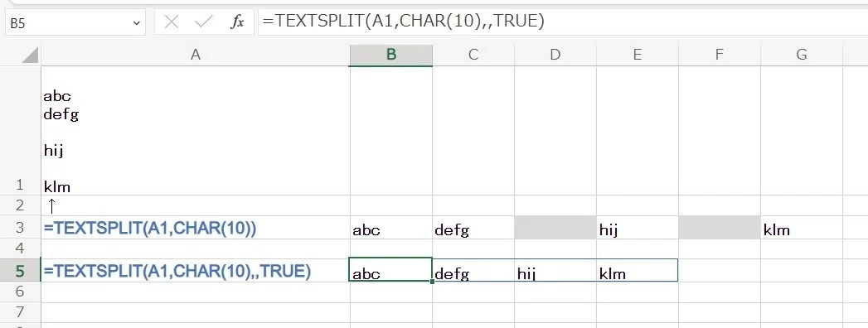The image size is (868, 328).
Task: Click cell C3 containing defg
Action: click(x=473, y=227)
